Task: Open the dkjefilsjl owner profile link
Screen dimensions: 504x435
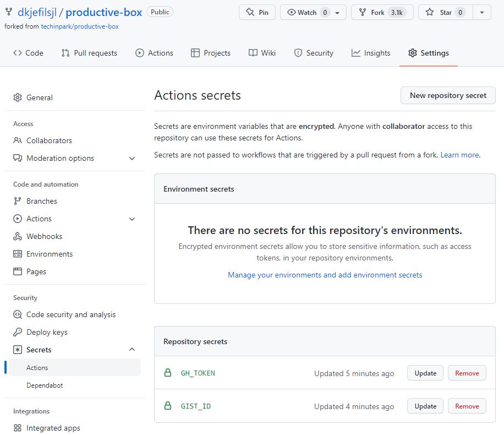Action: pyautogui.click(x=37, y=12)
